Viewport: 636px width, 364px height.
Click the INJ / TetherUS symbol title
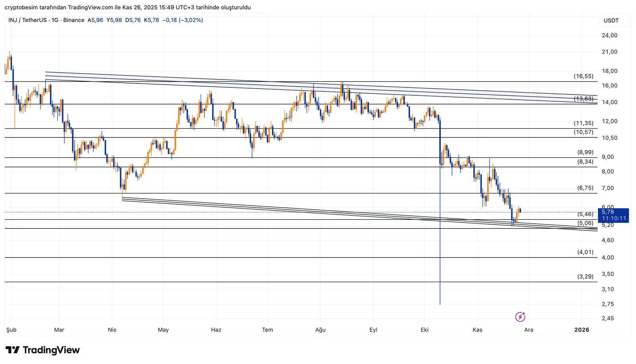pos(27,20)
